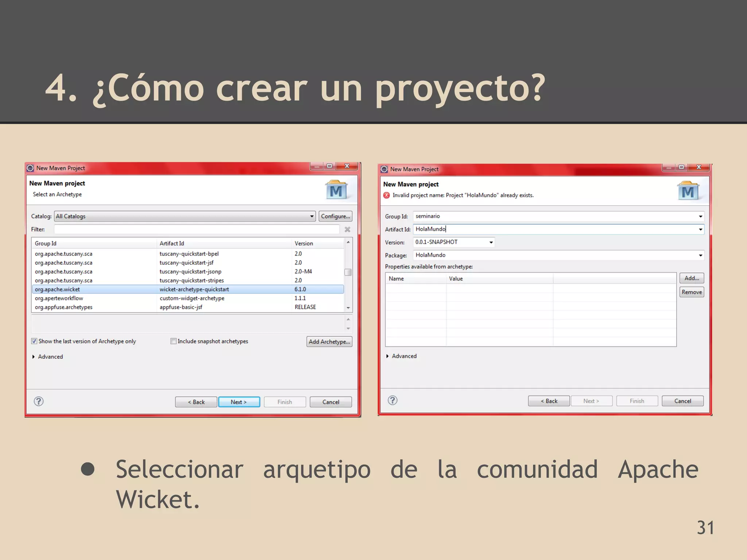Image resolution: width=747 pixels, height=560 pixels.
Task: Open help in the HolaMundo project dialog
Action: [x=392, y=400]
